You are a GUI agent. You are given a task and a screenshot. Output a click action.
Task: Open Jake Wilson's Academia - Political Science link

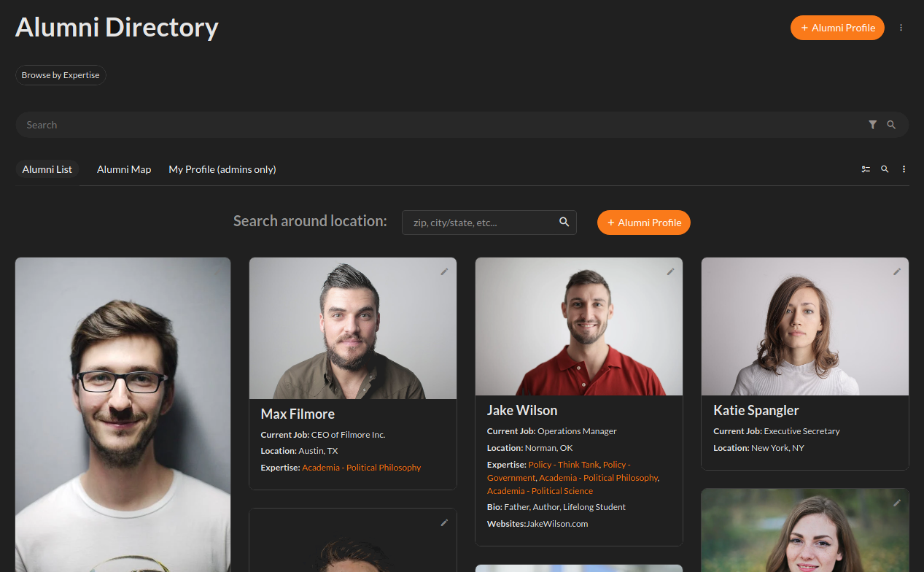pos(540,491)
